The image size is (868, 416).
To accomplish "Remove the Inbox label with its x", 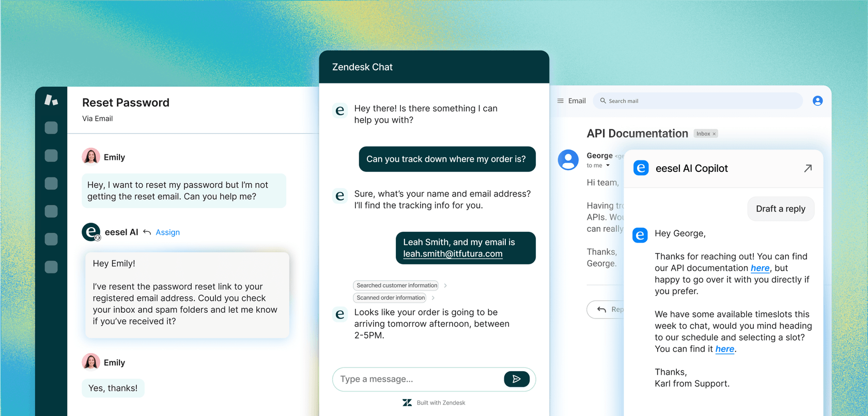I will click(714, 134).
